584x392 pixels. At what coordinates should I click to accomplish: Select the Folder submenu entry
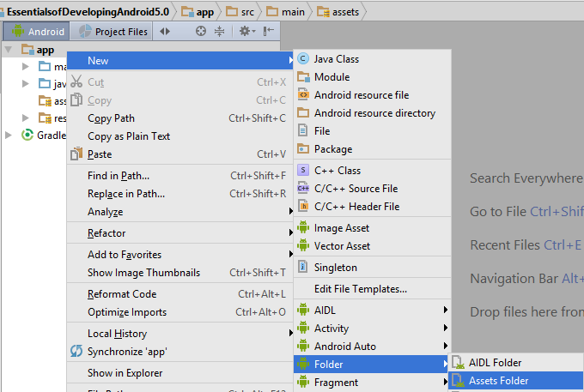point(371,364)
